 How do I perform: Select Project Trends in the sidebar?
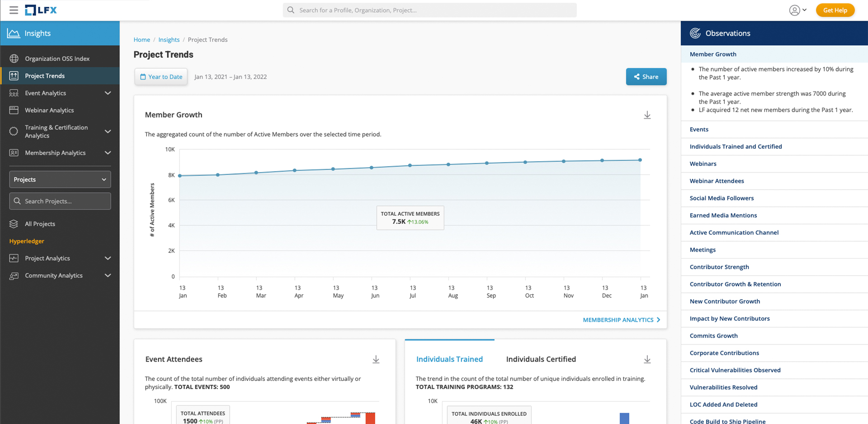pos(45,76)
